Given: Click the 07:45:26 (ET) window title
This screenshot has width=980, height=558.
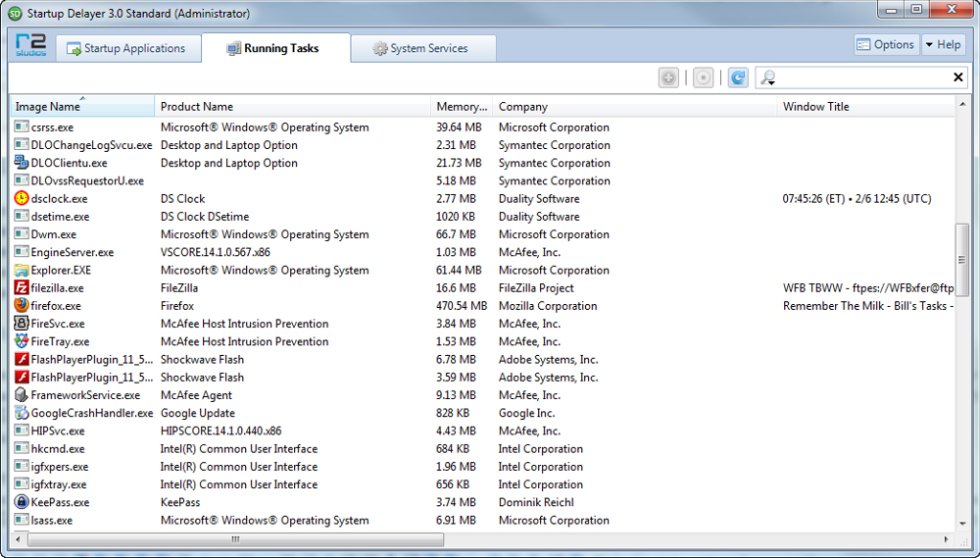Looking at the screenshot, I should (857, 199).
